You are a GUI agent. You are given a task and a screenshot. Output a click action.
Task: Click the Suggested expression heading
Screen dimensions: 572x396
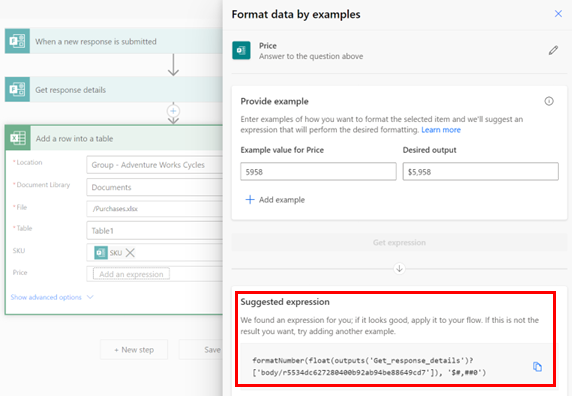(x=285, y=302)
